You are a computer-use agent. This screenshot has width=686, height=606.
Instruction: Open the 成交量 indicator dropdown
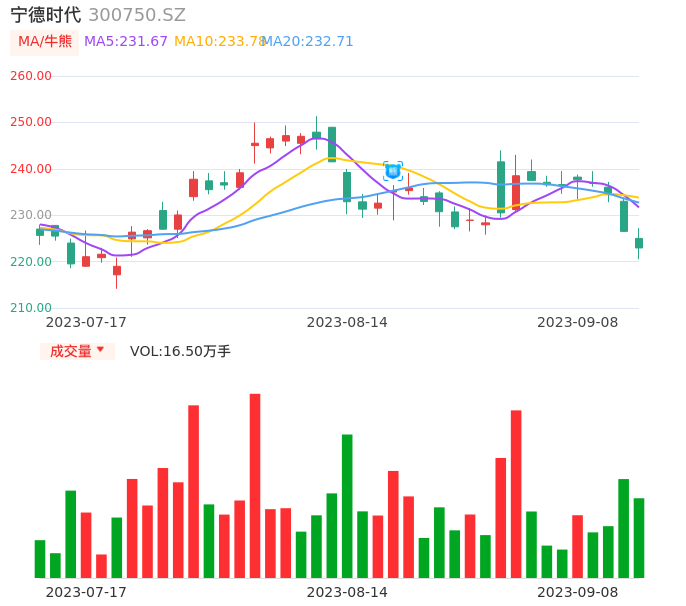click(x=77, y=351)
